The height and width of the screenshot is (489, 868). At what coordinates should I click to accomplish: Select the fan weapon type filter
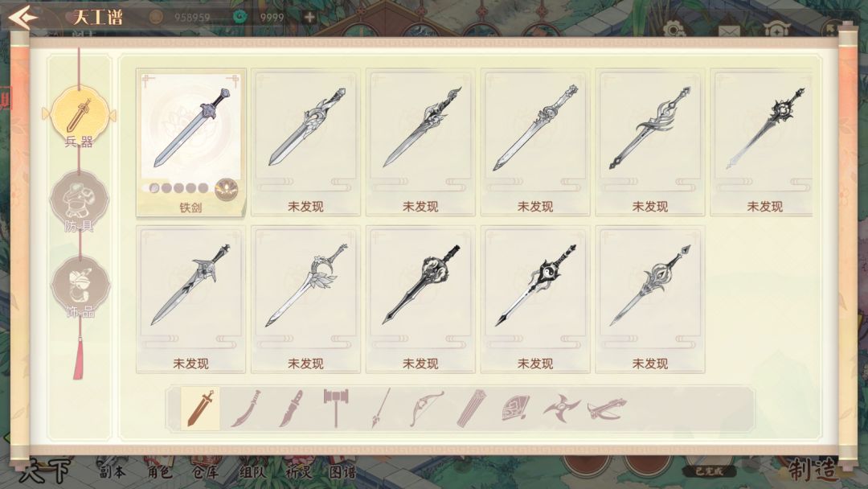[x=515, y=409]
